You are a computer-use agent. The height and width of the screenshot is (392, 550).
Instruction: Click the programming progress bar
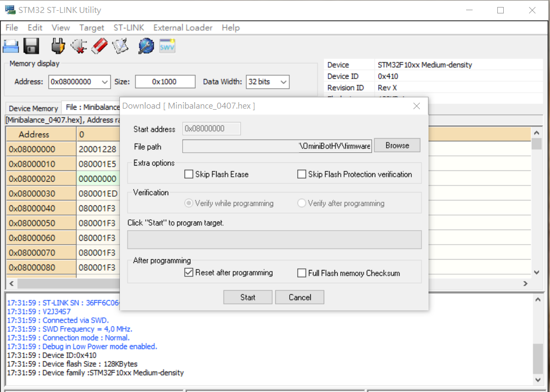coord(274,240)
